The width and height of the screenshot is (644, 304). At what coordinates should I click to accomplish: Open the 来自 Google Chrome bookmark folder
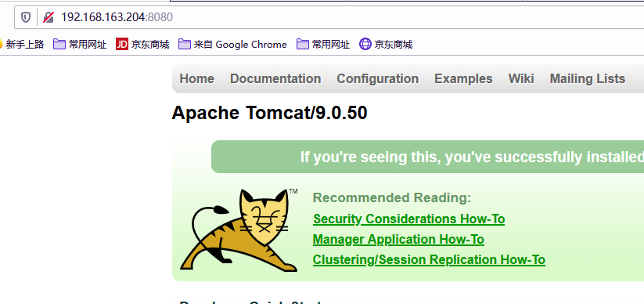pyautogui.click(x=232, y=44)
